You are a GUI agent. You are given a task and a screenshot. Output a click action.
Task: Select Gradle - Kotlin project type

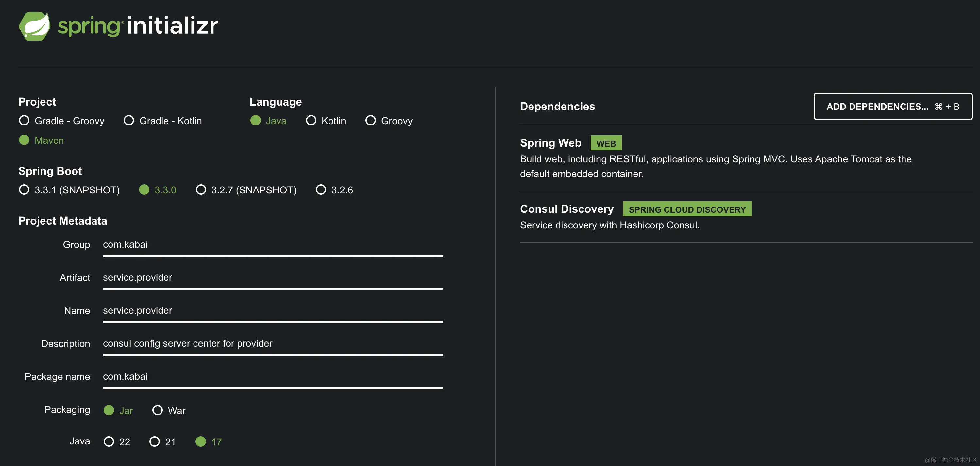(129, 121)
